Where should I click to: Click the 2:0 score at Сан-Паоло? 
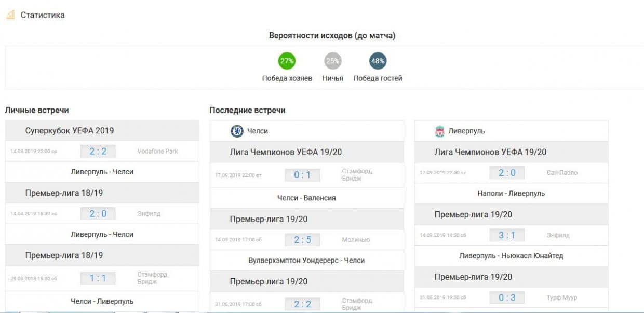pyautogui.click(x=507, y=172)
